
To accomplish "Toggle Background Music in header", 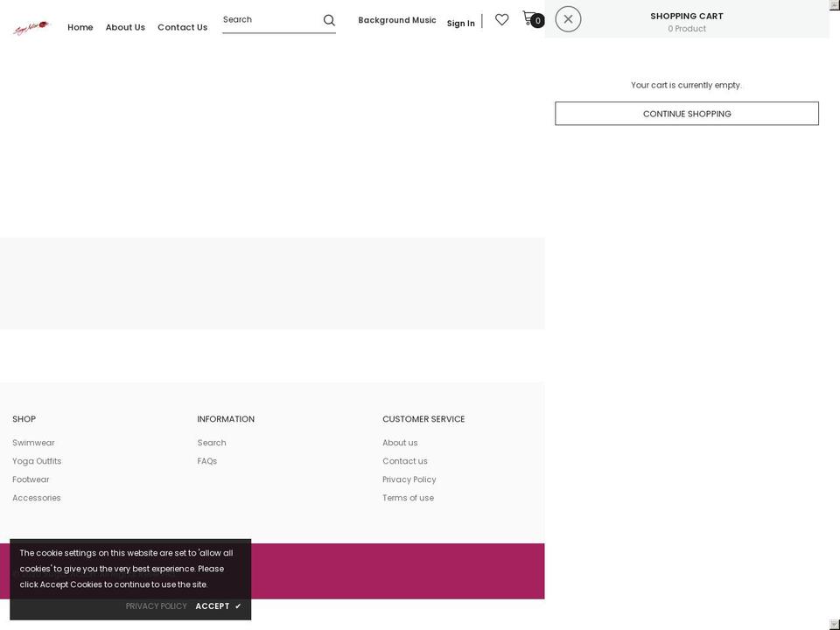I will coord(397,20).
